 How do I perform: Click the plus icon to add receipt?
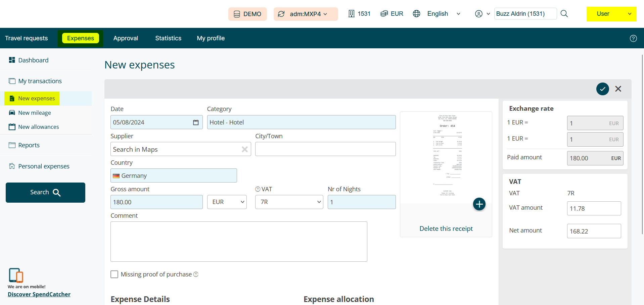[x=479, y=204]
